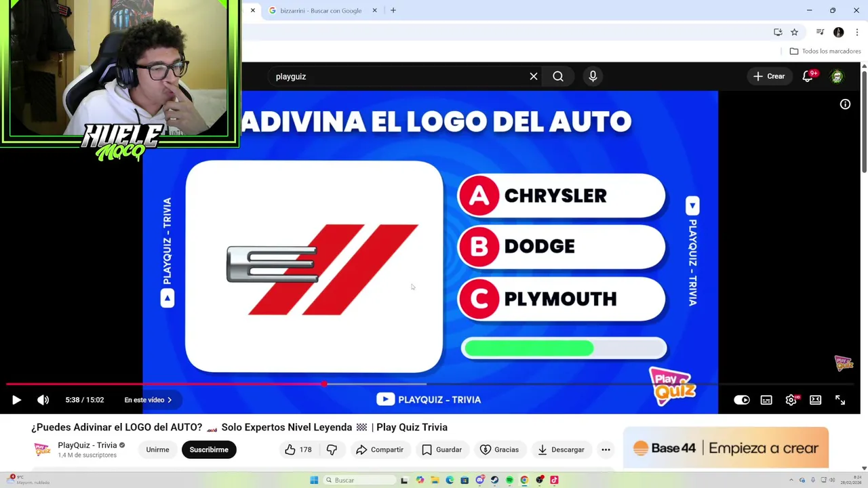Click the title '¿Puedes Adivinar el LOGO del AUTO?'

(x=117, y=427)
